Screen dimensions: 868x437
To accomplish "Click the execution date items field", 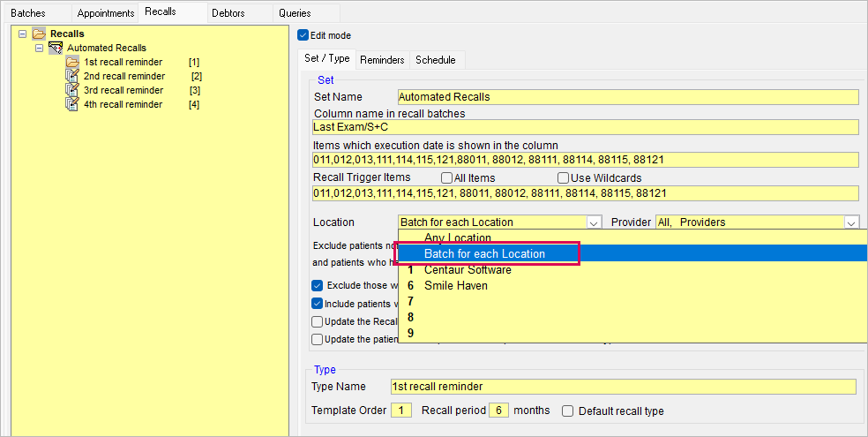I will [x=586, y=160].
